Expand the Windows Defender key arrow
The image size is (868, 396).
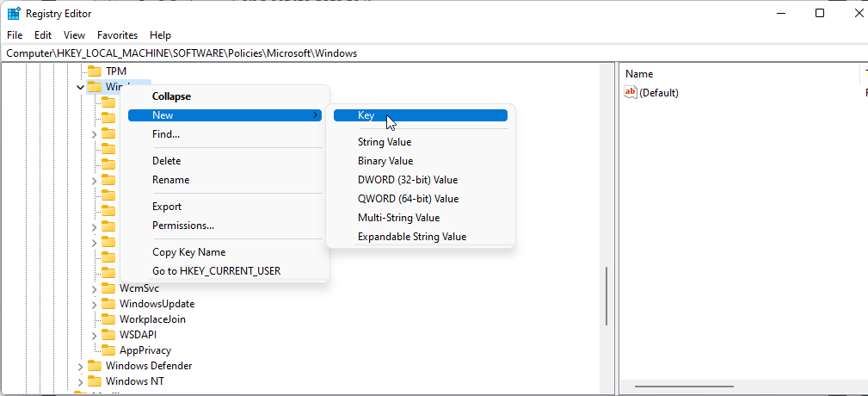pyautogui.click(x=81, y=366)
